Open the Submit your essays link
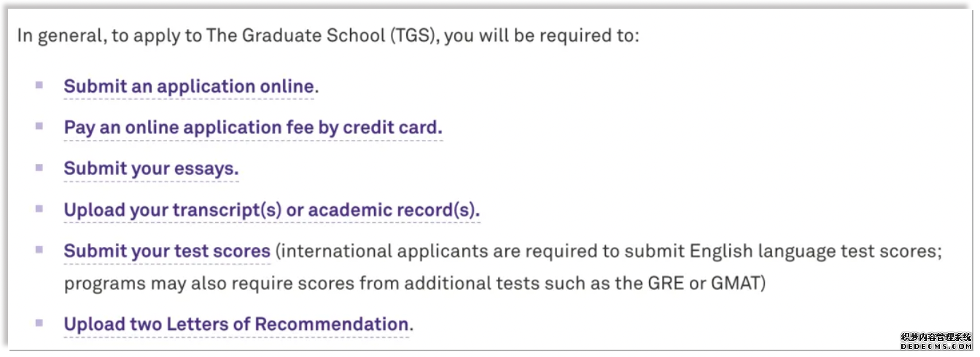The height and width of the screenshot is (357, 980). (x=152, y=170)
